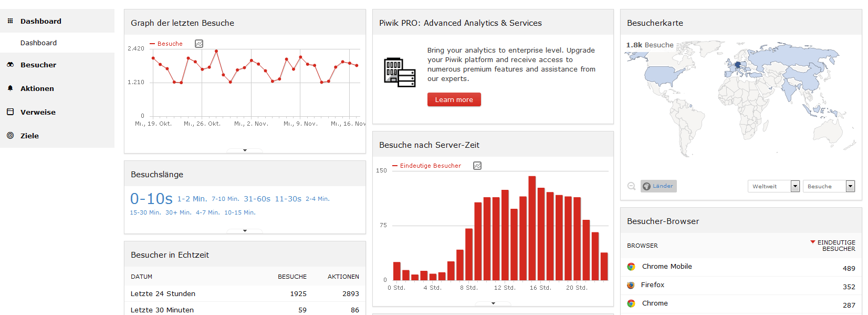Click the tallest bar in server-time chart

[x=532, y=228]
